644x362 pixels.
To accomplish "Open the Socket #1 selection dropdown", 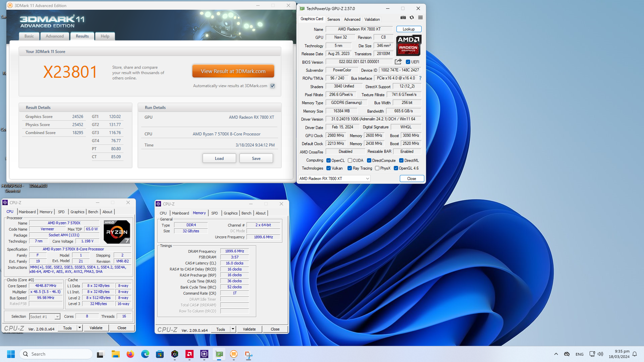I will tap(45, 316).
